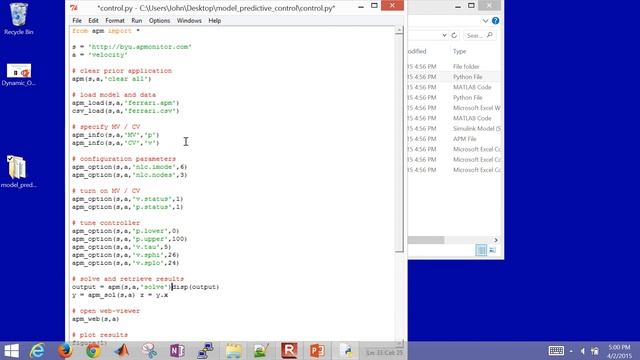Viewport: 640px width, 360px height.
Task: Click the touch keyboard tray icon
Action: click(556, 351)
